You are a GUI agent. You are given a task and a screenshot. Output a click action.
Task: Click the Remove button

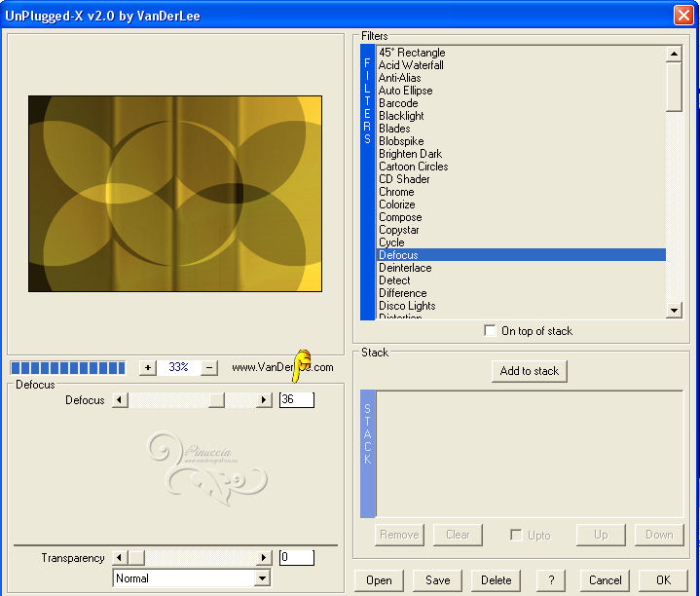(x=399, y=535)
